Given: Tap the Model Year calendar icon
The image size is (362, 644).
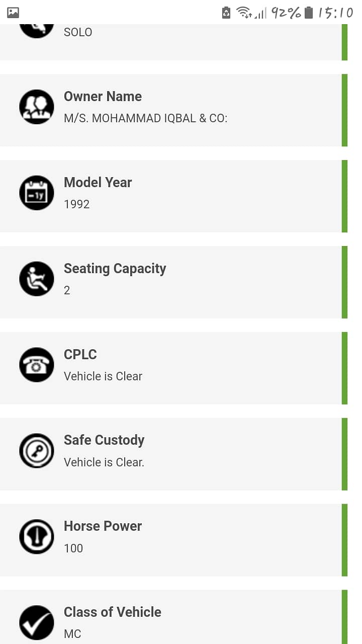Looking at the screenshot, I should coord(37,193).
